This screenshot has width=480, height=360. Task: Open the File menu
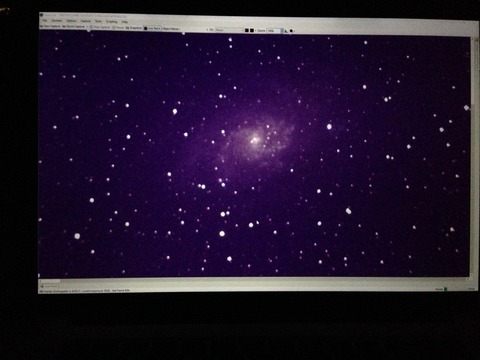[x=44, y=21]
